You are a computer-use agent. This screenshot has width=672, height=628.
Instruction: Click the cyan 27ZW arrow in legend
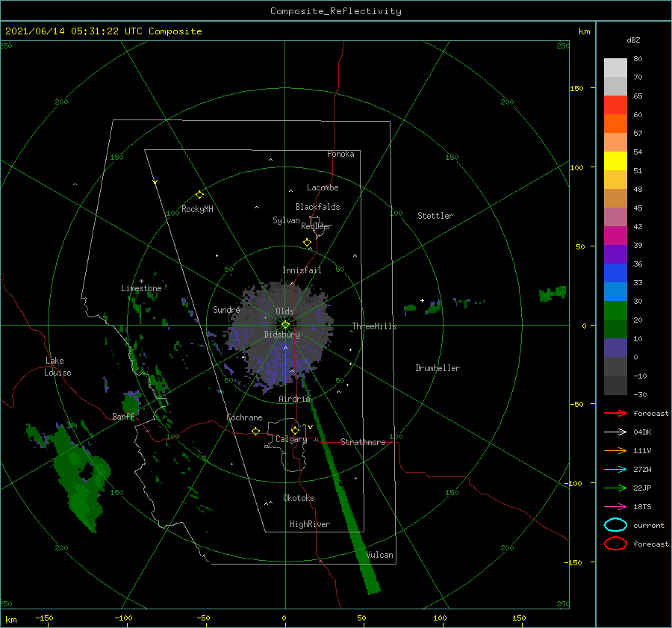pos(615,470)
